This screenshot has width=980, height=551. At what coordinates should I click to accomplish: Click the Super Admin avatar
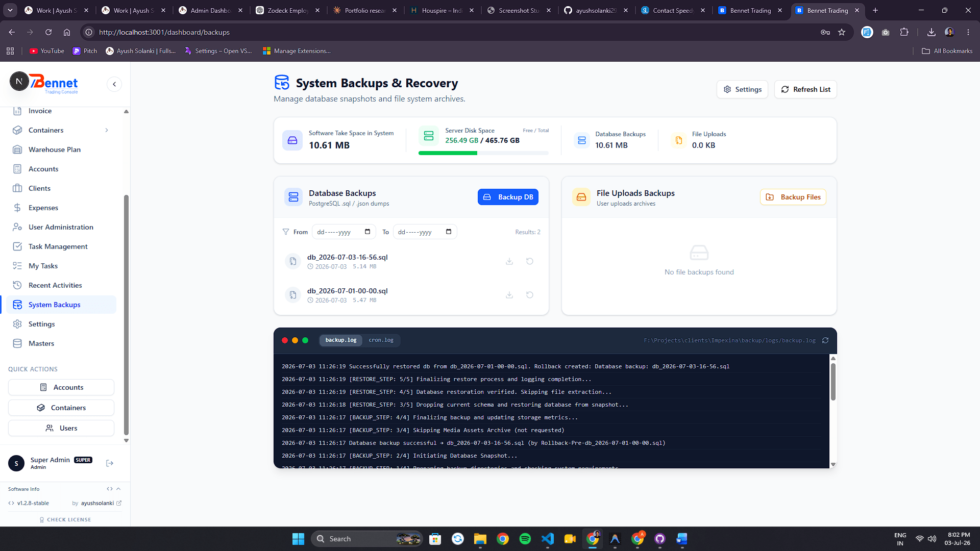click(16, 463)
